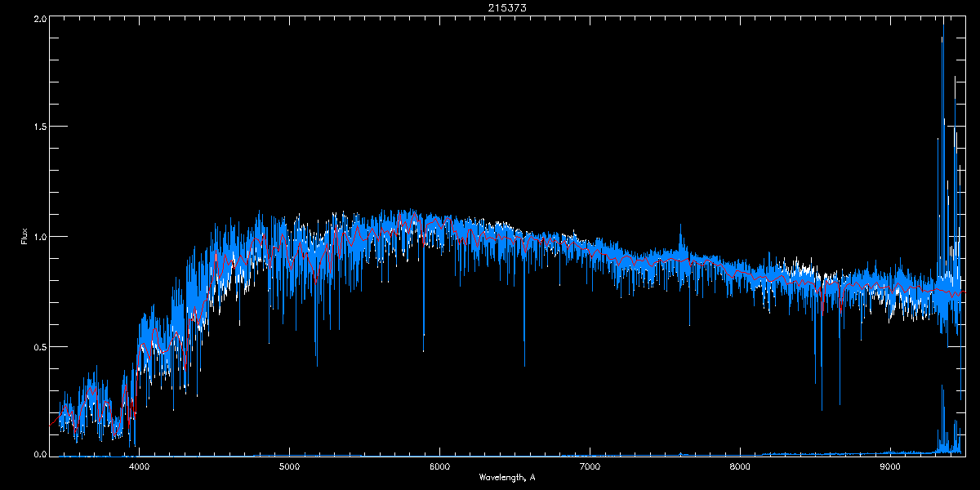Screen dimensions: 980x490
Task: Click the 0.0 flux tick label
Action: point(38,453)
